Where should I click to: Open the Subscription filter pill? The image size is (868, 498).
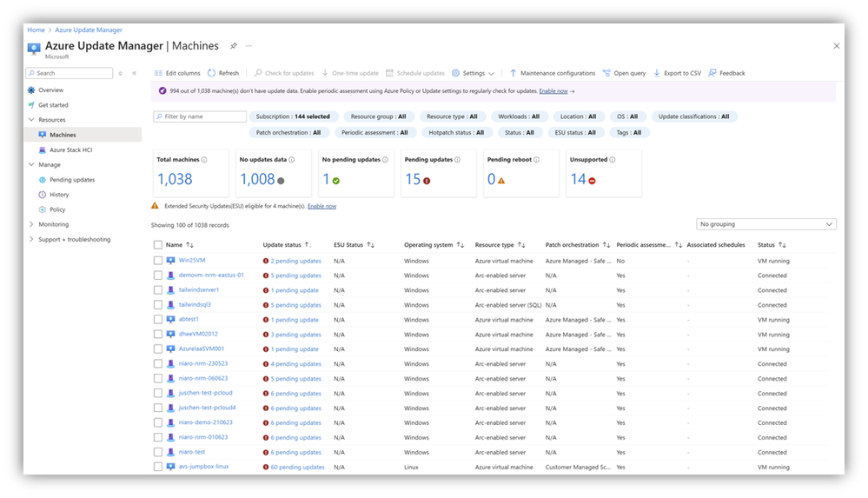[293, 116]
